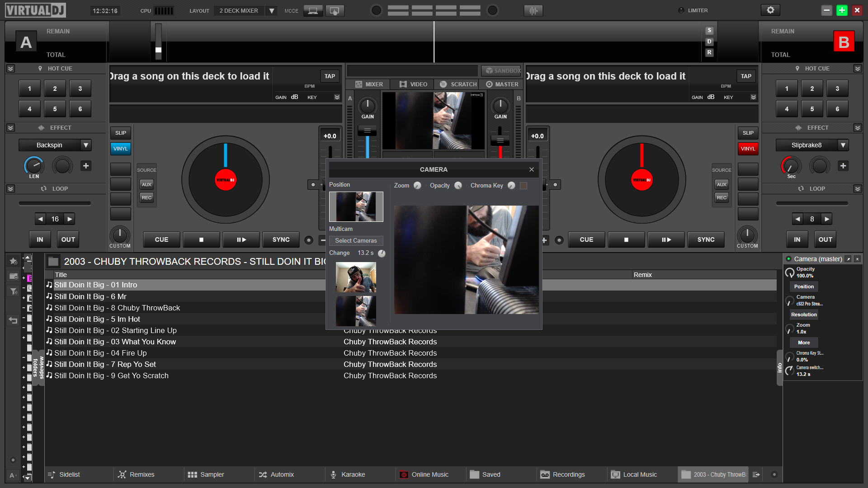Open the Sampler grid icon

pos(193,474)
